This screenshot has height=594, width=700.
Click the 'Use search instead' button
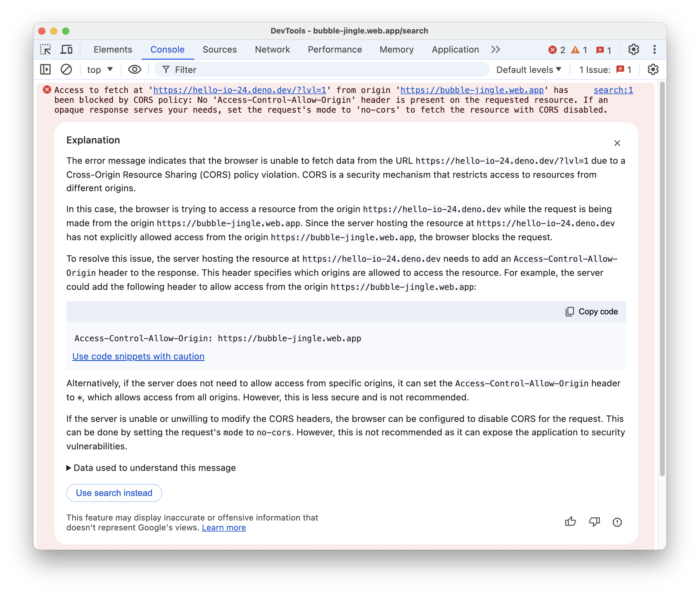pyautogui.click(x=113, y=493)
